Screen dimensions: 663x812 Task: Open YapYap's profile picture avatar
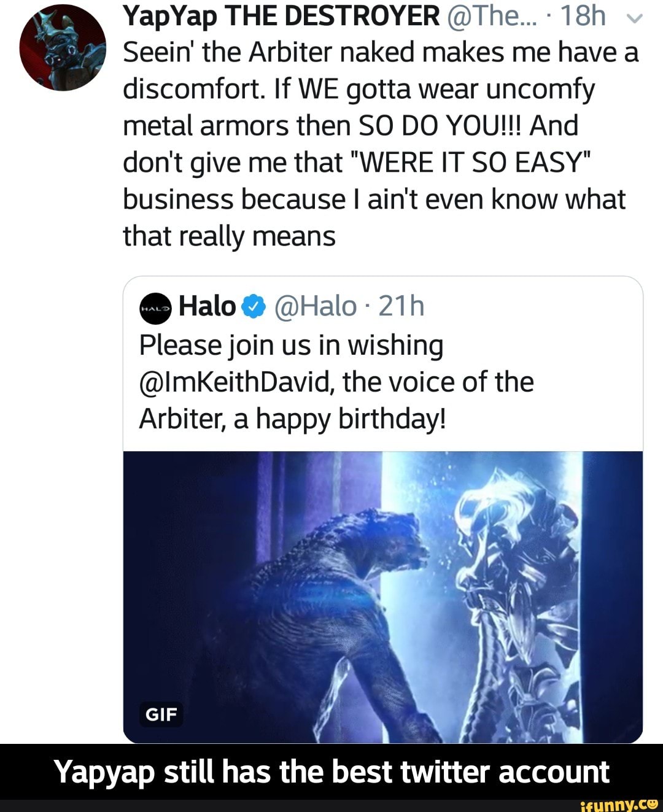click(x=62, y=47)
